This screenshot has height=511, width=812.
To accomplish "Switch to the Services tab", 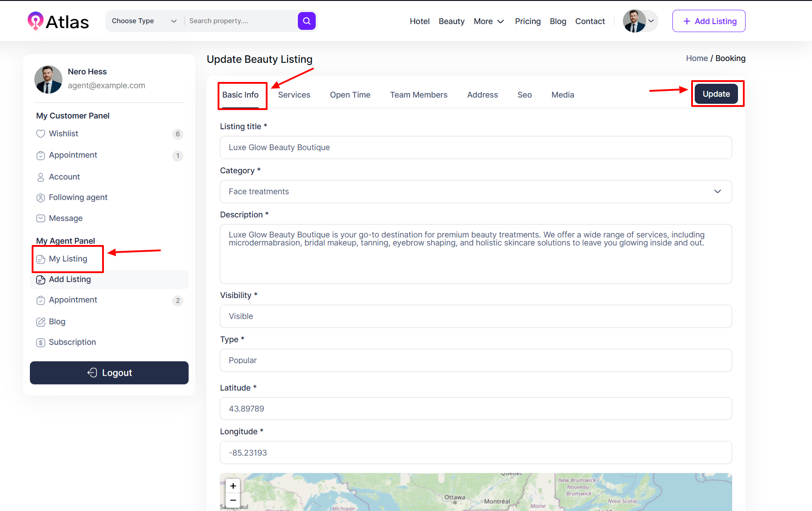I will coord(294,95).
